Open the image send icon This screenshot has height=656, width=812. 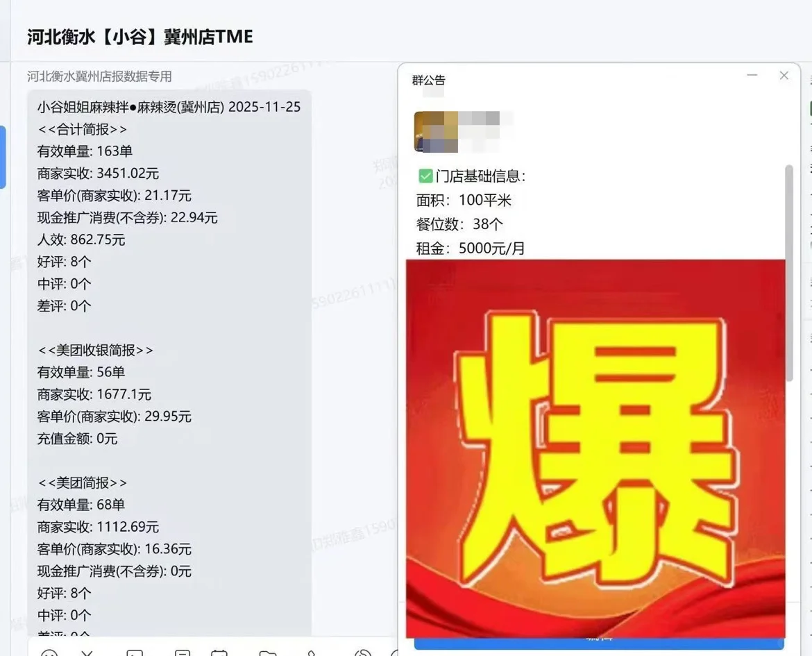(135, 653)
